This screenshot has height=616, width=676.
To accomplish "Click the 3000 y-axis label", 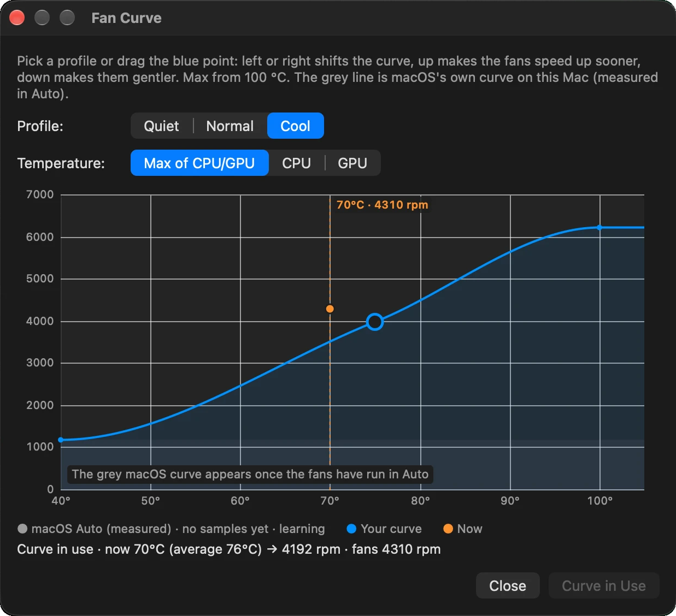I will (x=40, y=363).
